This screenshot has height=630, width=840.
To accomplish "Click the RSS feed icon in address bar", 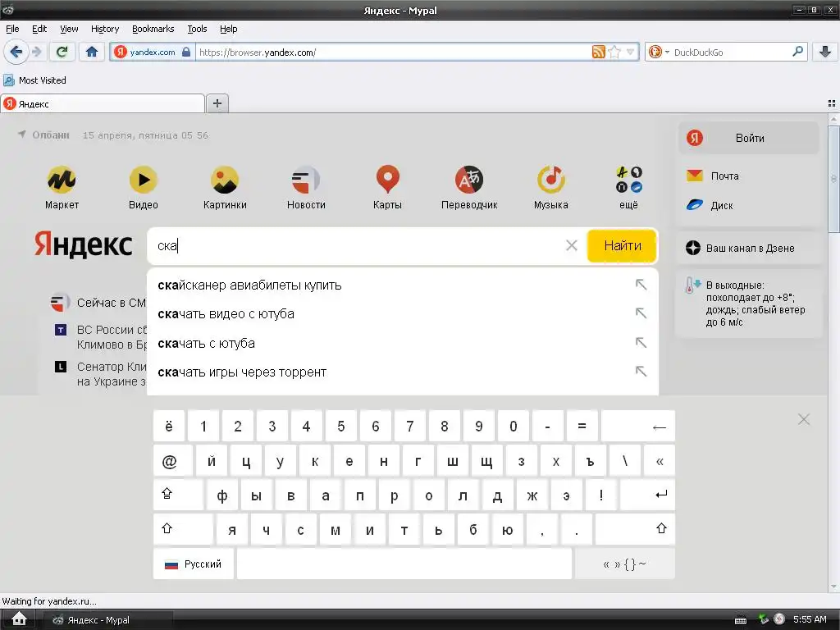I will [598, 52].
